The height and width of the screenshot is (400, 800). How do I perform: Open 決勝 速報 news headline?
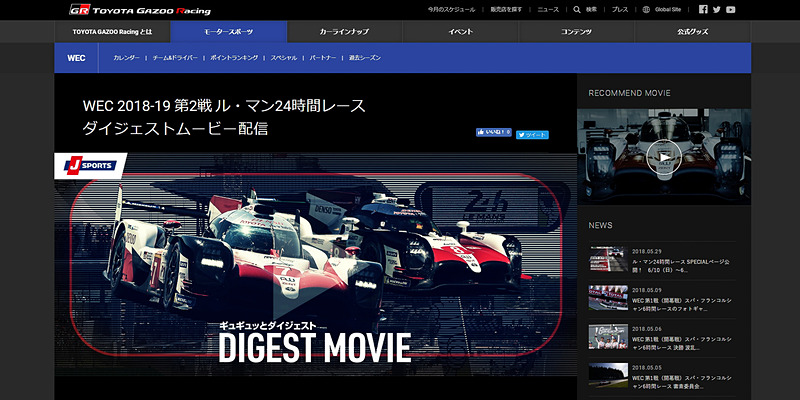(682, 343)
